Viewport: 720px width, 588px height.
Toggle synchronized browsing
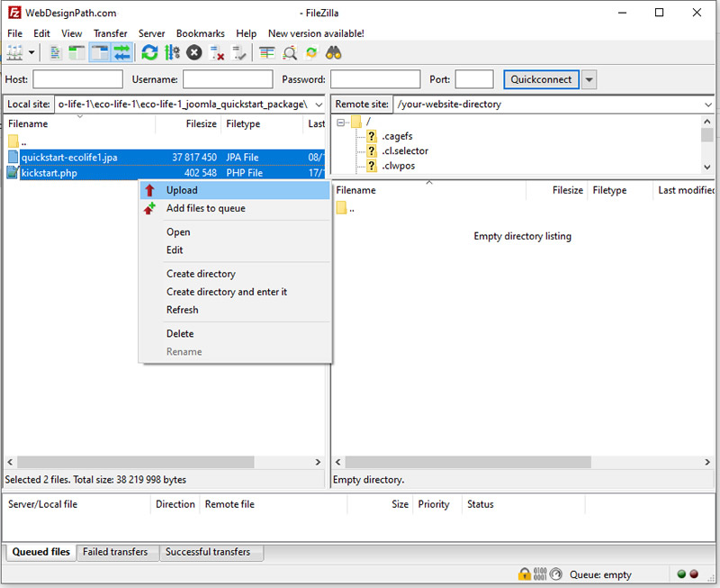[x=311, y=53]
